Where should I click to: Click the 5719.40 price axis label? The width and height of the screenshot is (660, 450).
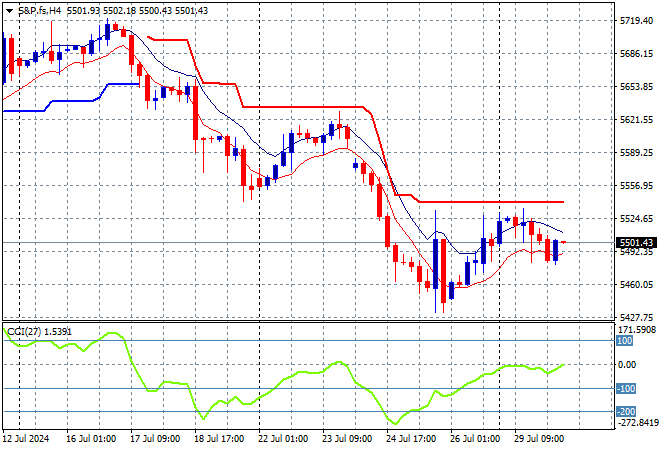(x=636, y=21)
